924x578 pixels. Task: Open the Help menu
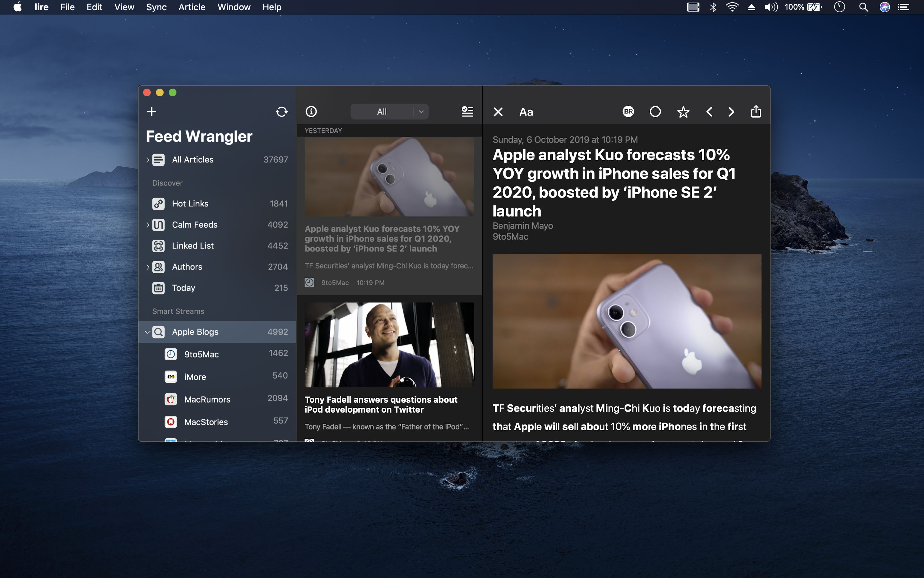pos(272,7)
